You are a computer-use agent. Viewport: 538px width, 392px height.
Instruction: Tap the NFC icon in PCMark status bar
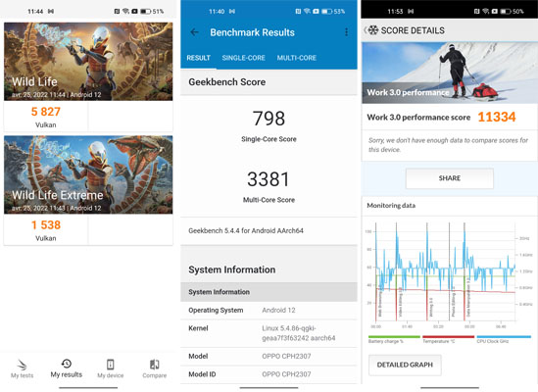pyautogui.click(x=476, y=12)
